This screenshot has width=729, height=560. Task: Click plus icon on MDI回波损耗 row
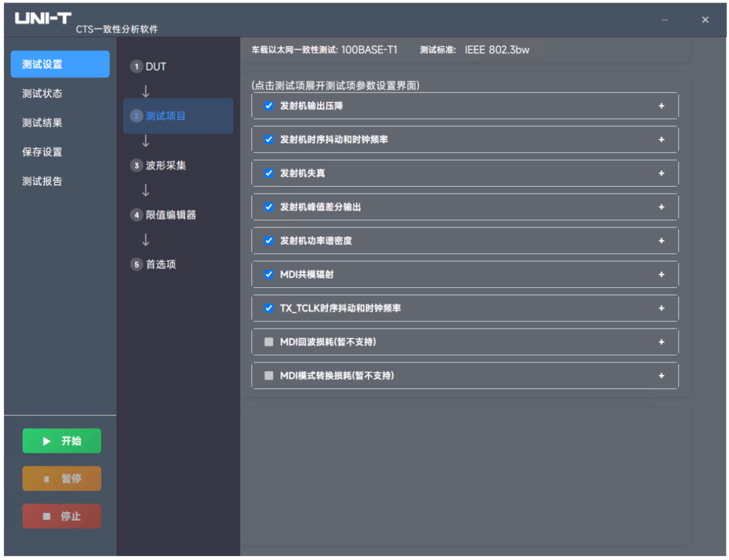pos(661,342)
